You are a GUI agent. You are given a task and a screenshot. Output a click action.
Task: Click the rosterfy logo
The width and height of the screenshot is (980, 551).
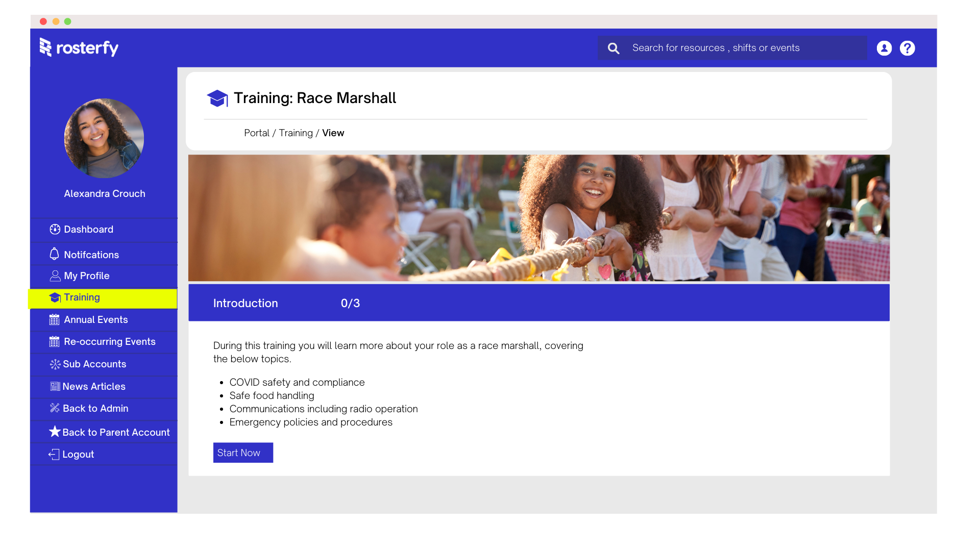click(x=79, y=47)
